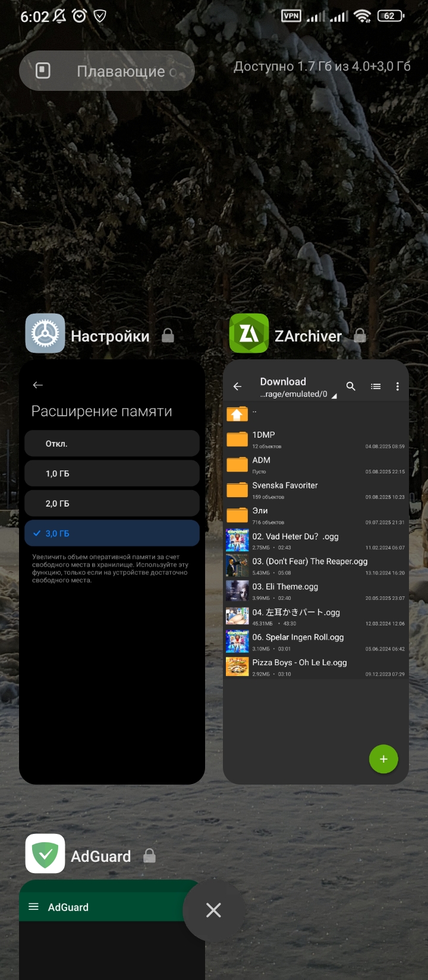Open the Svenska Favoriter folder
428x980 pixels.
point(285,490)
